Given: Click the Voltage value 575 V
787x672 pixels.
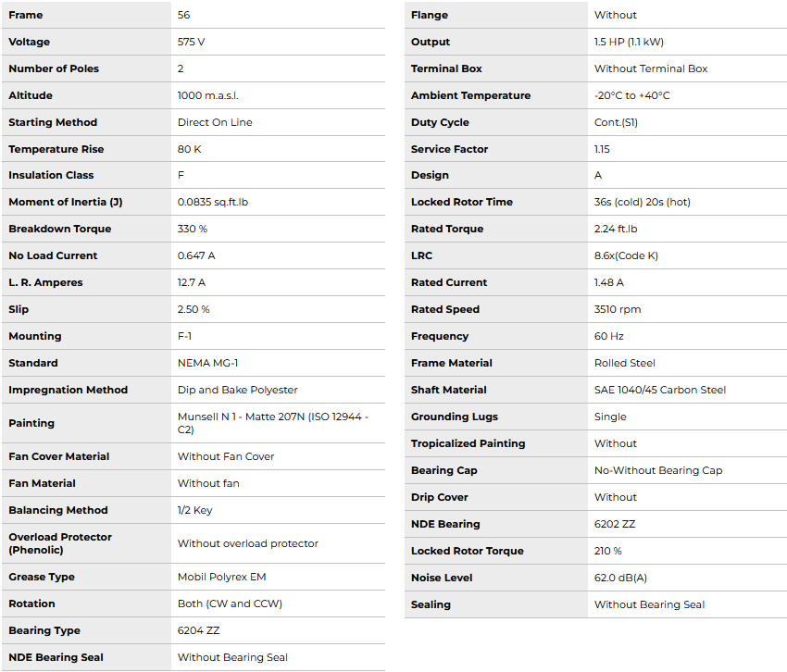Looking at the screenshot, I should tap(193, 42).
